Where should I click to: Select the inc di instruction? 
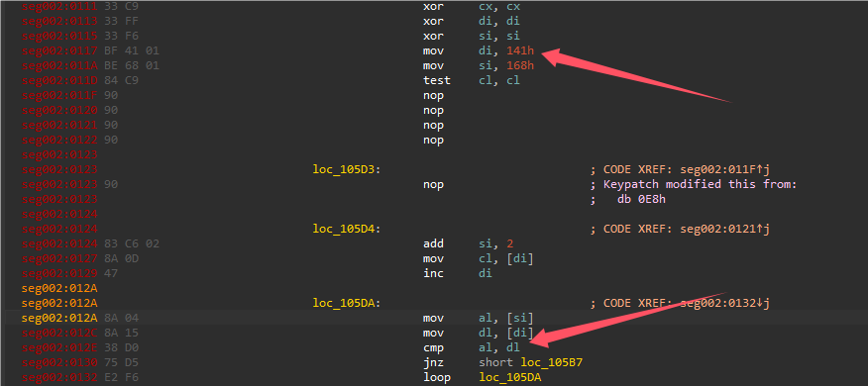pos(458,273)
